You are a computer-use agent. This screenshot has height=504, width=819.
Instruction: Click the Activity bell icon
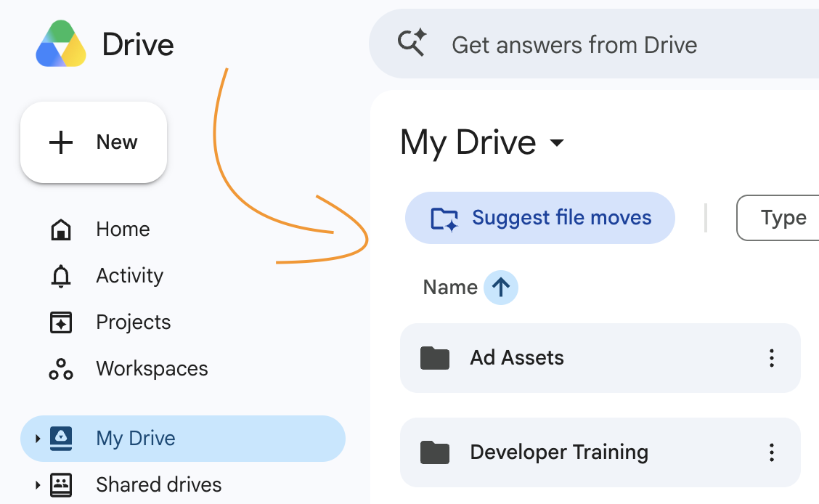(60, 276)
